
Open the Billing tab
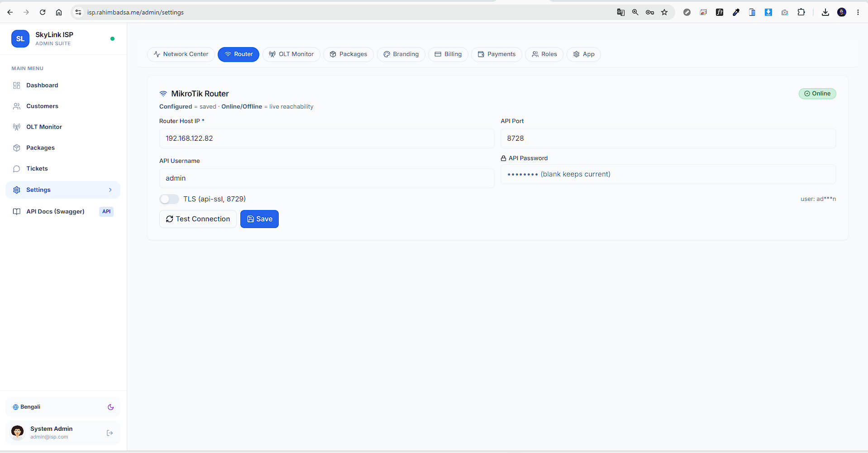(x=448, y=54)
